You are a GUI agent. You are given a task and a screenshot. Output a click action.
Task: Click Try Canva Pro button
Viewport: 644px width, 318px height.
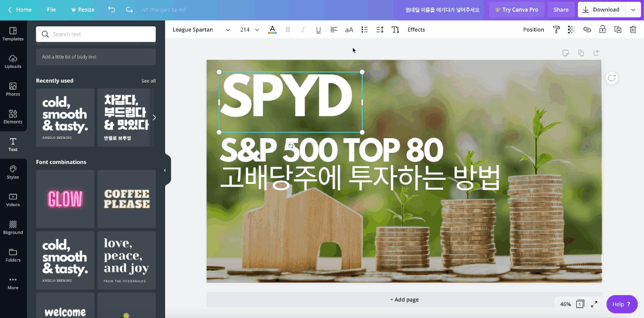coord(517,9)
